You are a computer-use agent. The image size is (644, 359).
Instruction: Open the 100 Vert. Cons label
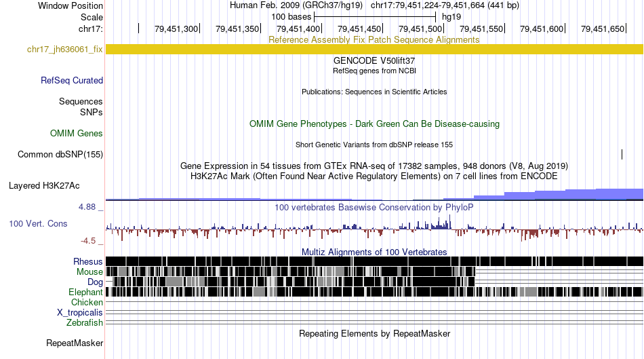click(38, 224)
